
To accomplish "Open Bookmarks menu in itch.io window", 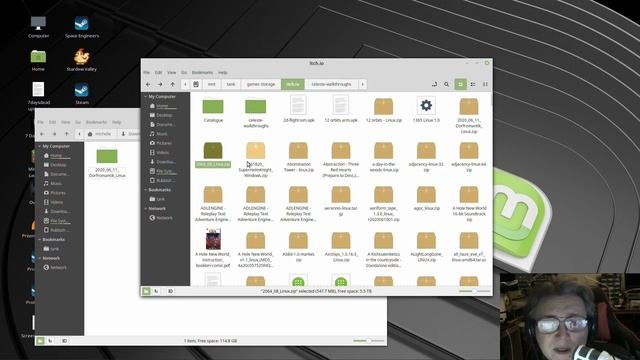I will coord(202,72).
